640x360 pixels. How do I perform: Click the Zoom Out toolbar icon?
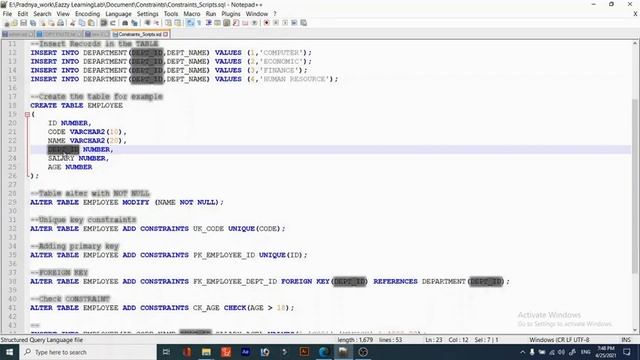156,23
